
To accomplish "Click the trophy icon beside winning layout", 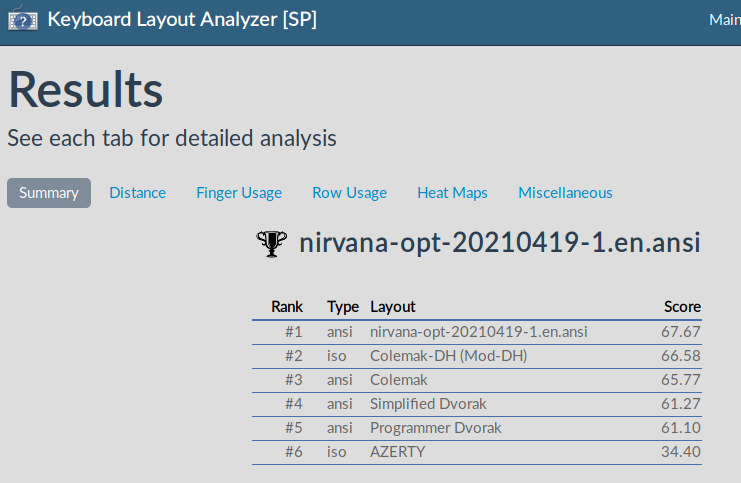I will 272,244.
